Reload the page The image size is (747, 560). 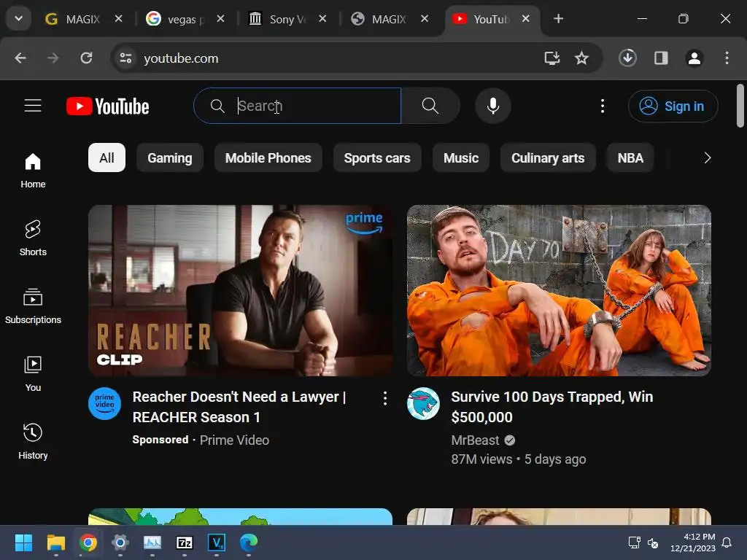(x=86, y=58)
